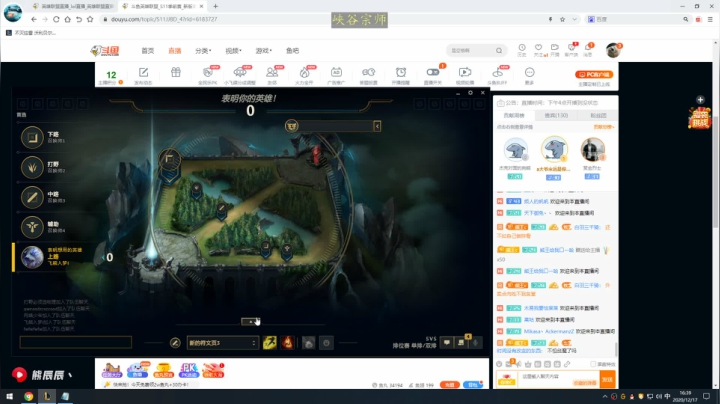The height and width of the screenshot is (404, 720).
Task: Open the rune page dropdown 新的符文页3
Action: coord(222,343)
